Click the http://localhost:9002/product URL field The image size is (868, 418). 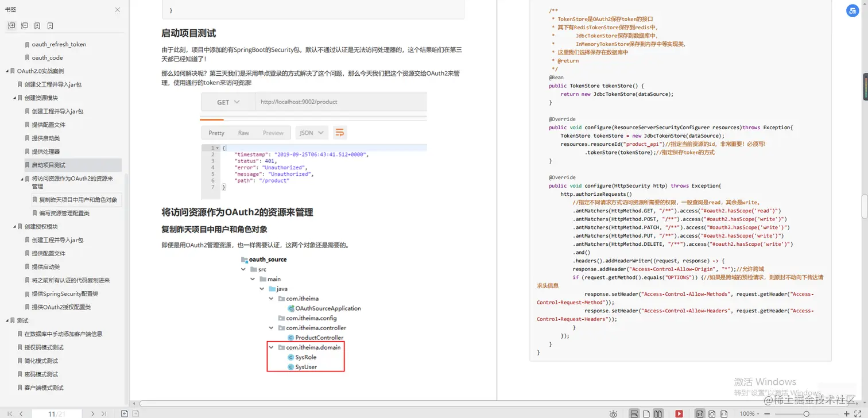tap(341, 102)
